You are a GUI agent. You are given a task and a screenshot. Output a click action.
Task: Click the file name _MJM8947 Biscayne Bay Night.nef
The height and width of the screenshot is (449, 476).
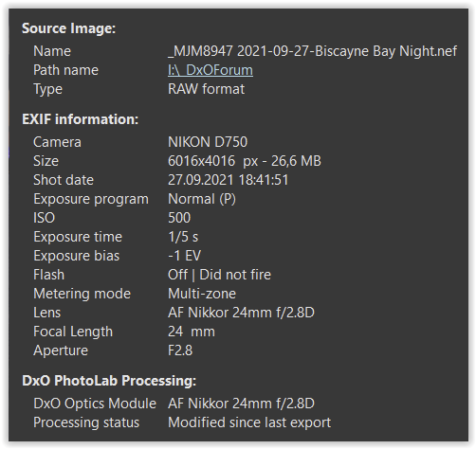click(312, 51)
